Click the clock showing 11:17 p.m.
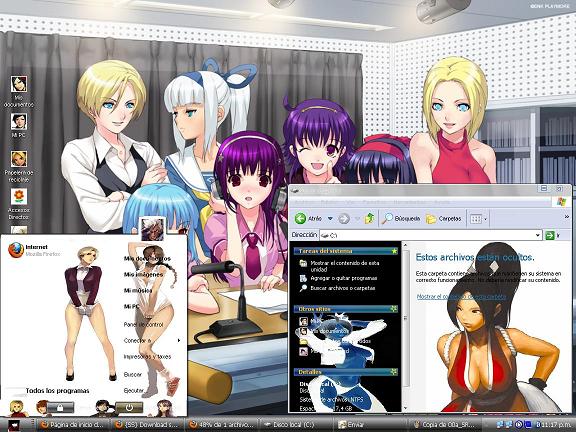576x432 pixels. pos(556,425)
